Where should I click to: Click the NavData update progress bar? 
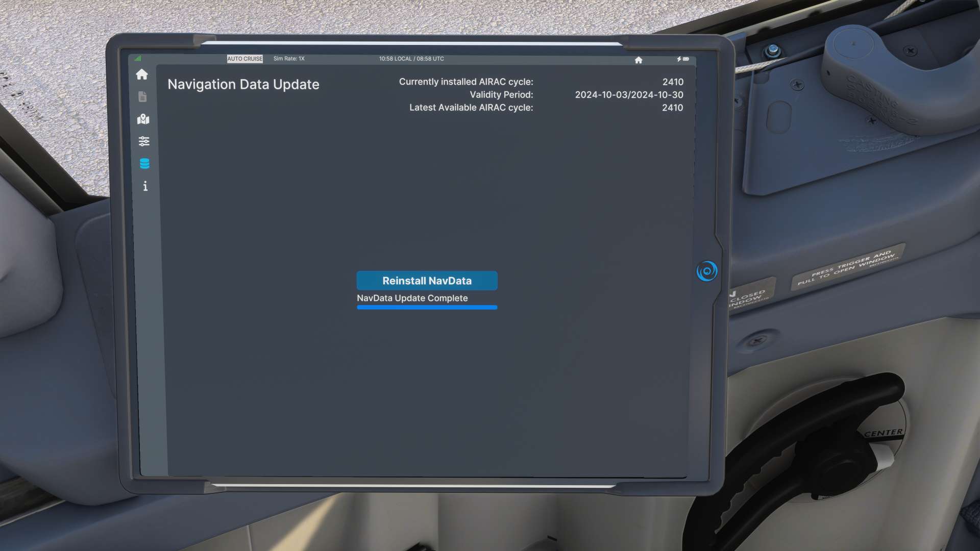pyautogui.click(x=427, y=307)
